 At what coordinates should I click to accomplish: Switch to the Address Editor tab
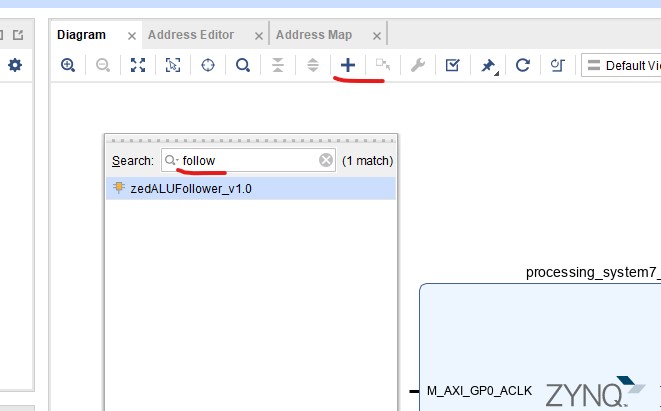point(191,35)
